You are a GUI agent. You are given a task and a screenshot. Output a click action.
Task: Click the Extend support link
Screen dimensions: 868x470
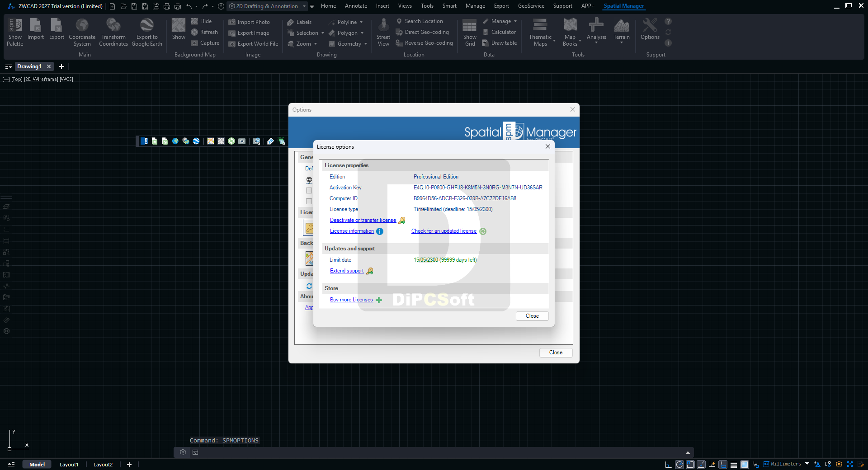coord(347,271)
